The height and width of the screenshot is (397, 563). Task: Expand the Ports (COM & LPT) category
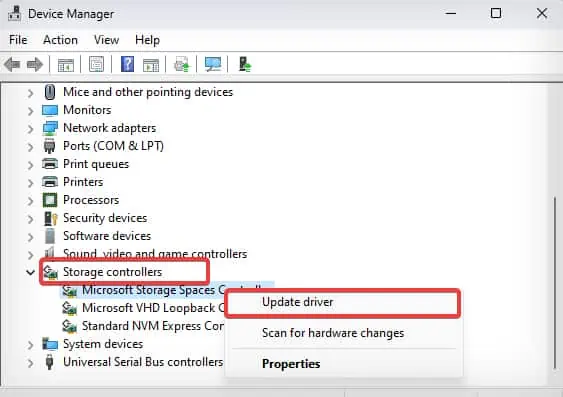point(31,147)
